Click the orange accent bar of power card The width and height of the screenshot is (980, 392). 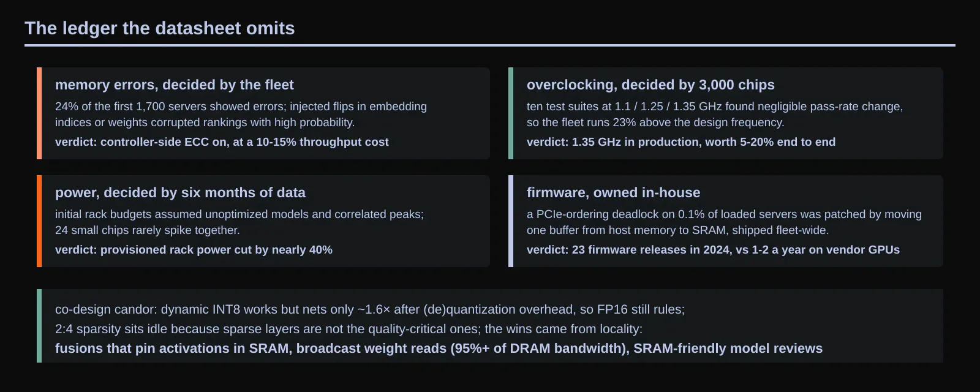[39, 221]
